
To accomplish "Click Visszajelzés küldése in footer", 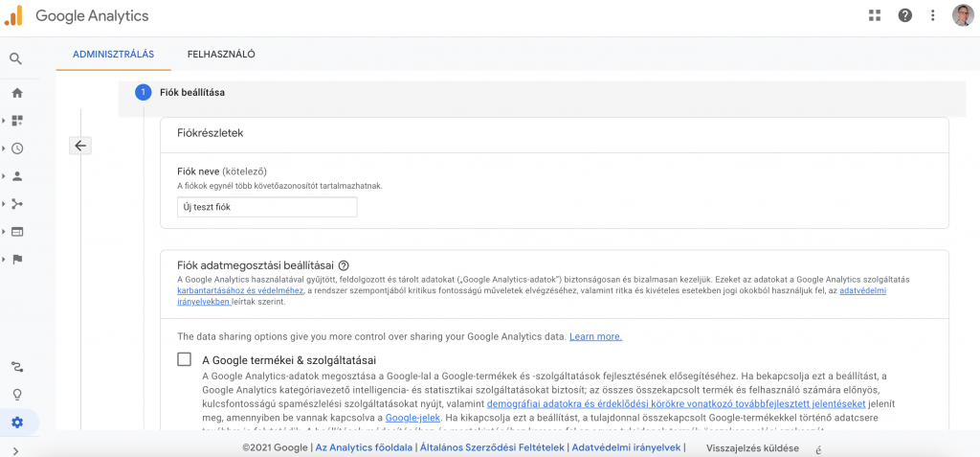I will click(x=752, y=448).
